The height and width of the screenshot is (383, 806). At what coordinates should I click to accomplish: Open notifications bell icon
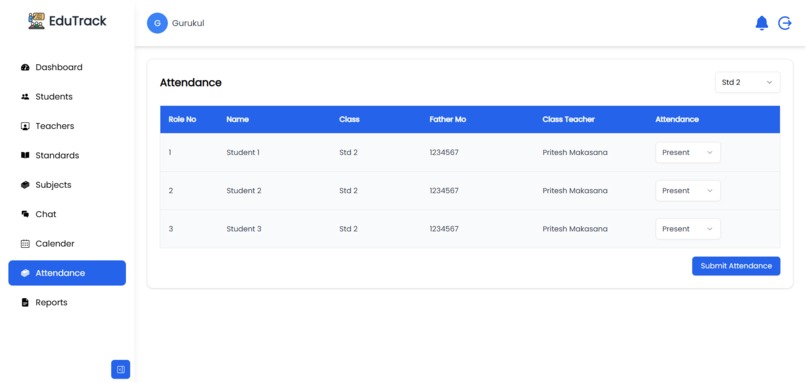761,23
